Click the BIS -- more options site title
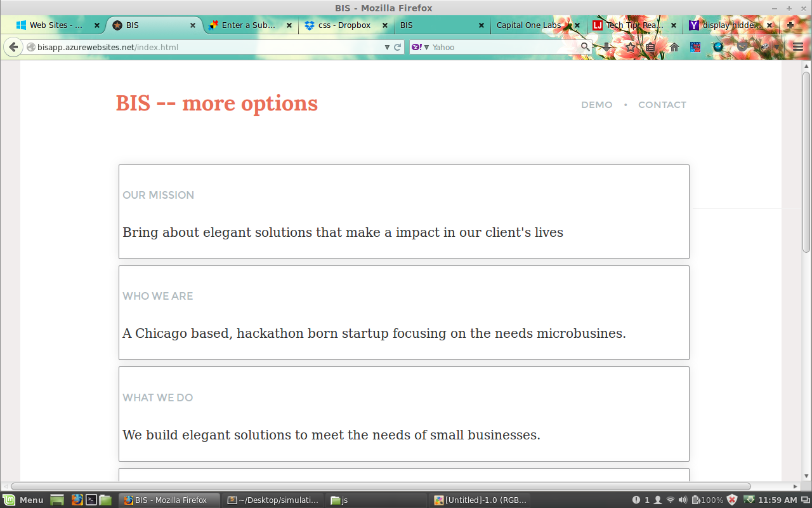Viewport: 812px width, 508px height. point(217,103)
